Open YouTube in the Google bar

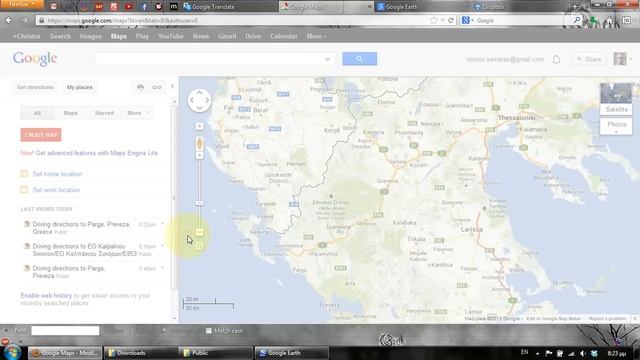pos(171,36)
